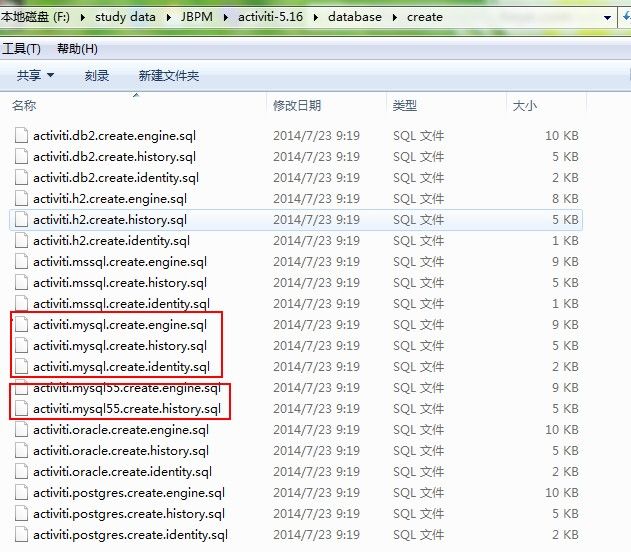The height and width of the screenshot is (552, 631).
Task: Click file icon of activiti.mysql55.create.history.sql
Action: pyautogui.click(x=21, y=408)
